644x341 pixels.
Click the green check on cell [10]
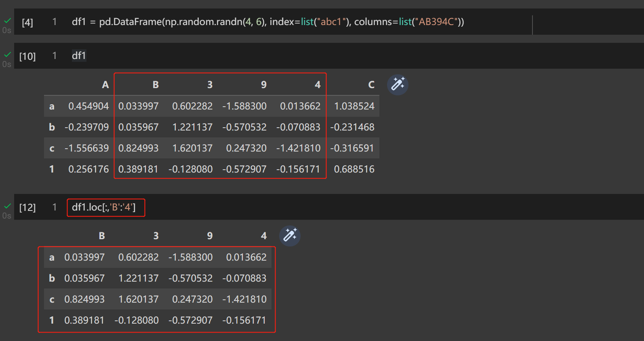tap(7, 55)
